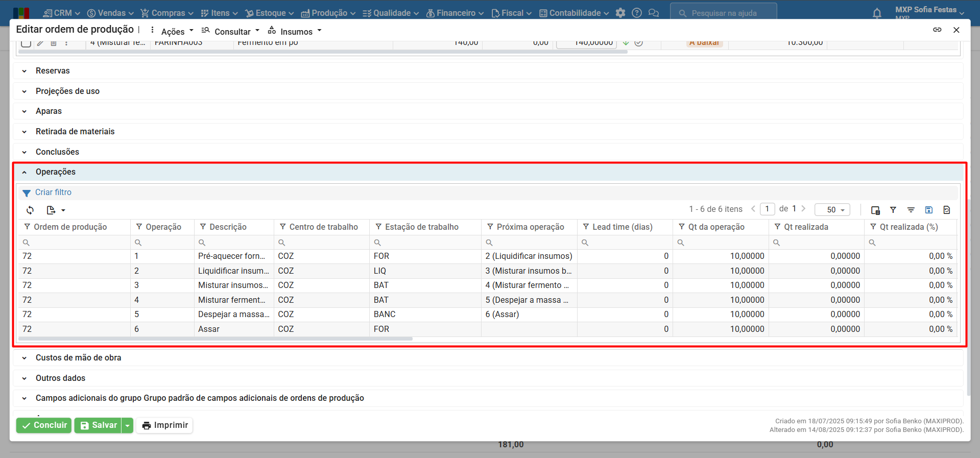Click the Pesquisar na ajuda search field
This screenshot has height=458, width=980.
click(x=724, y=13)
